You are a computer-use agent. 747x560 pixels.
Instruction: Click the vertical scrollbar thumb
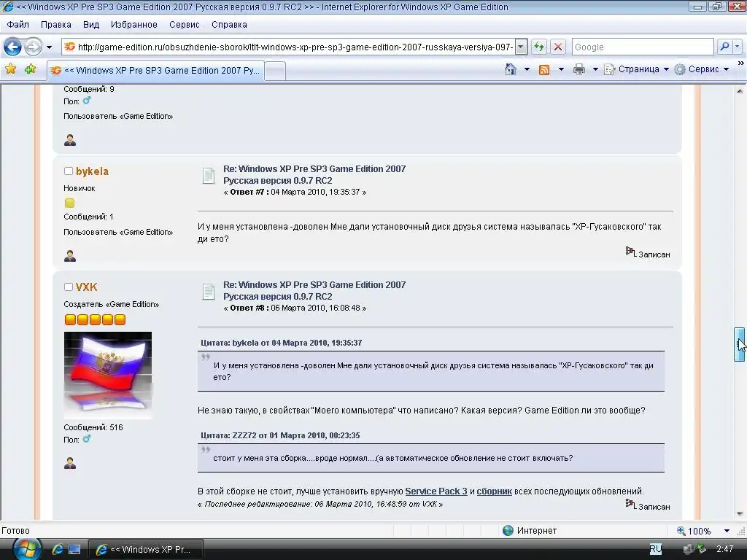[739, 344]
